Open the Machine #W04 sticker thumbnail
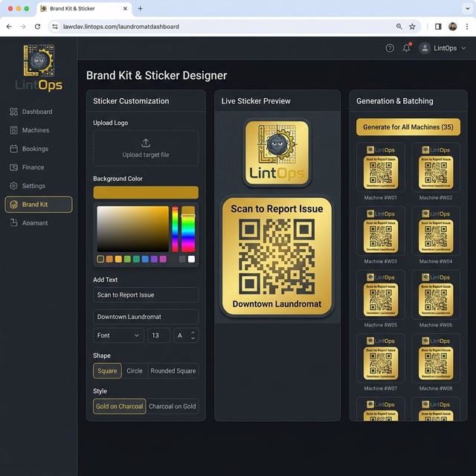 coord(436,231)
